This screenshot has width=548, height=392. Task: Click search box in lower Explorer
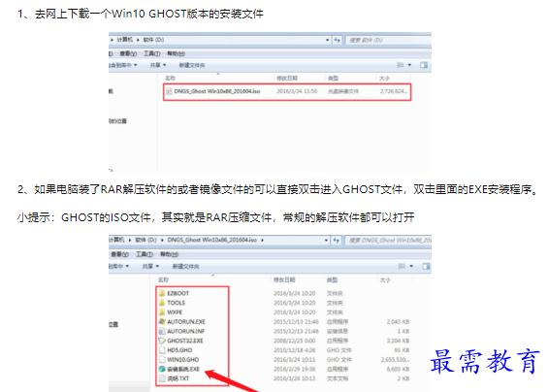point(388,241)
